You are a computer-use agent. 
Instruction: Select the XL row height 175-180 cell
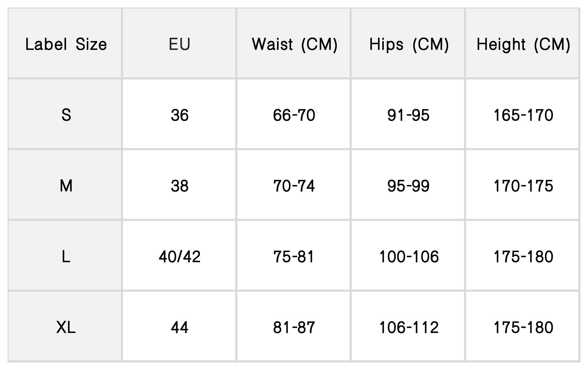tap(523, 328)
